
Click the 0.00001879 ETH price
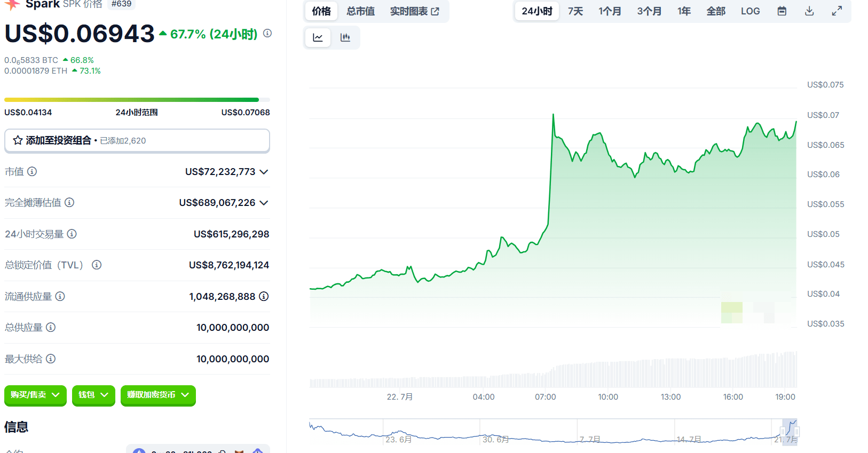point(36,71)
